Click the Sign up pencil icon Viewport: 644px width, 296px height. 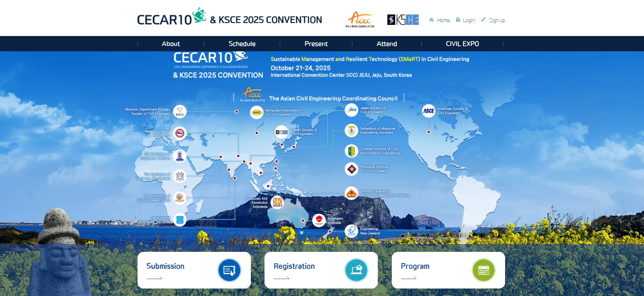(x=483, y=20)
